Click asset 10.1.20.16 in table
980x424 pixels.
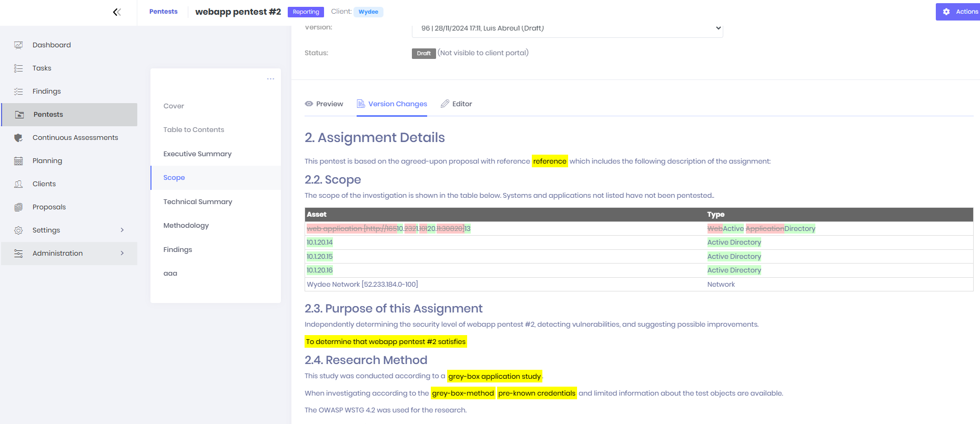point(319,270)
